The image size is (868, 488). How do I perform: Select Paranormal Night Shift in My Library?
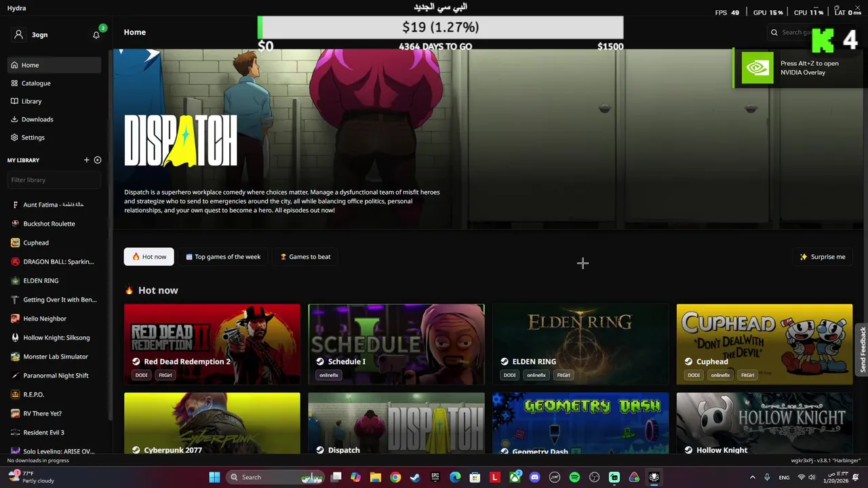[x=54, y=375]
